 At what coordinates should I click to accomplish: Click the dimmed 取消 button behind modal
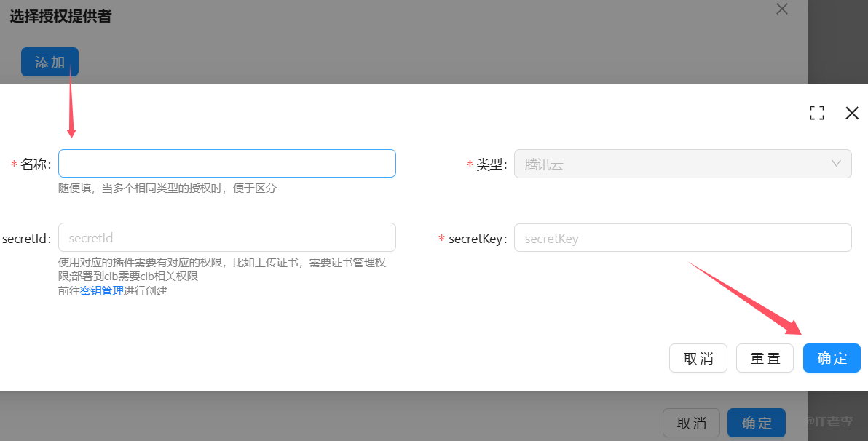click(x=691, y=423)
